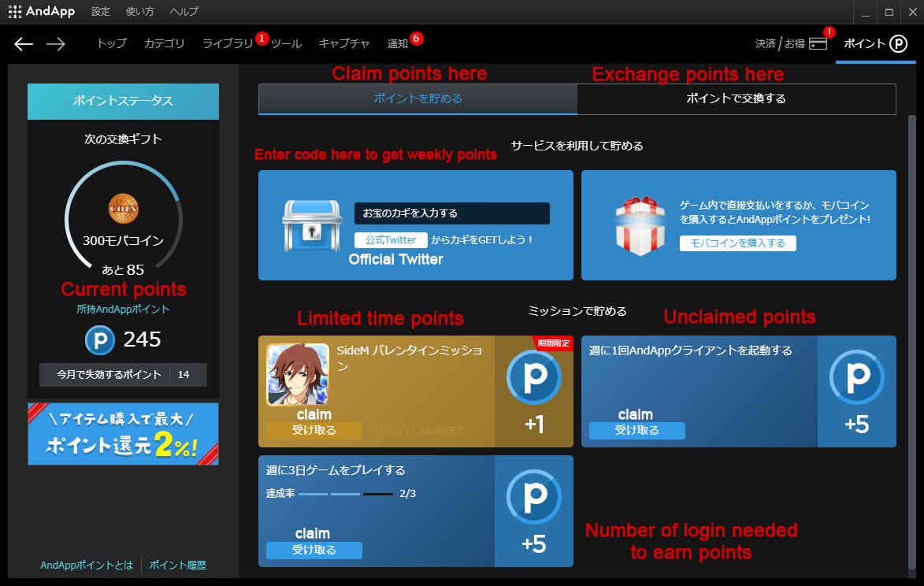This screenshot has height=586, width=924.
Task: Click モバコインを購入する button
Action: 738,243
